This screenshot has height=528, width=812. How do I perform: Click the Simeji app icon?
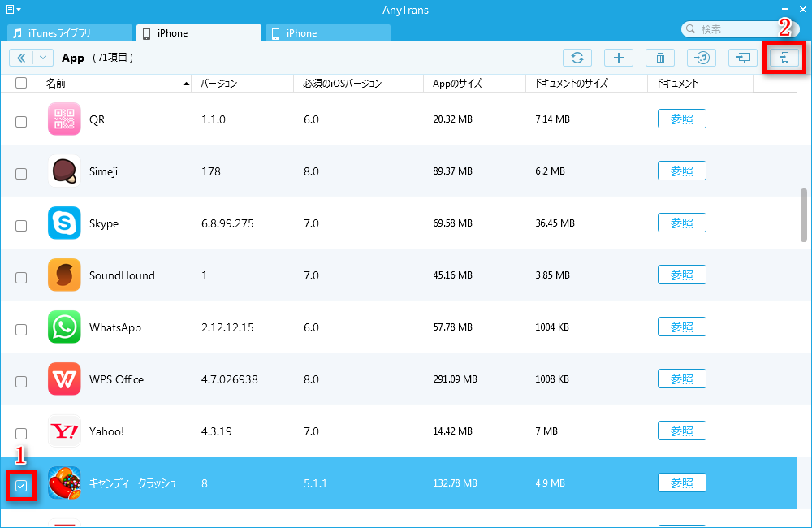pyautogui.click(x=64, y=171)
